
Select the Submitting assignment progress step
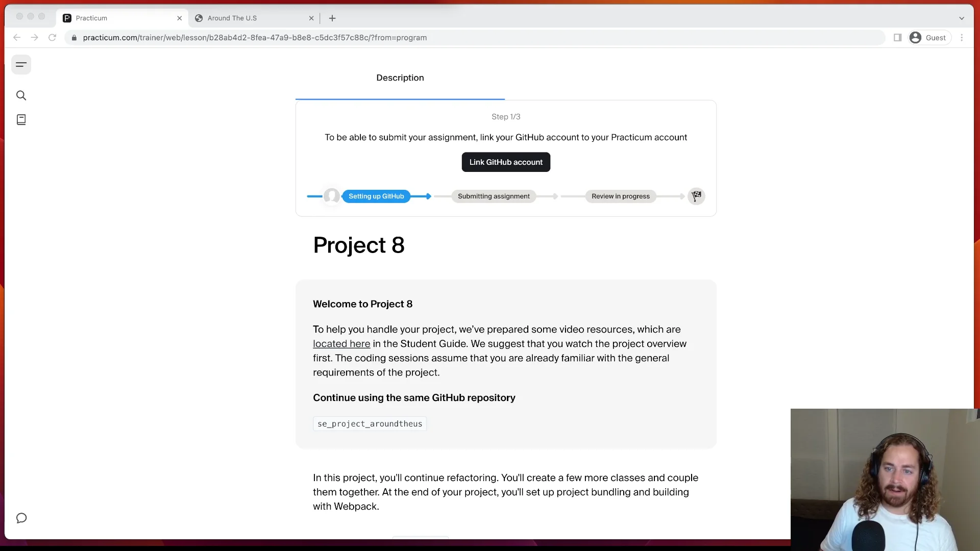point(494,196)
